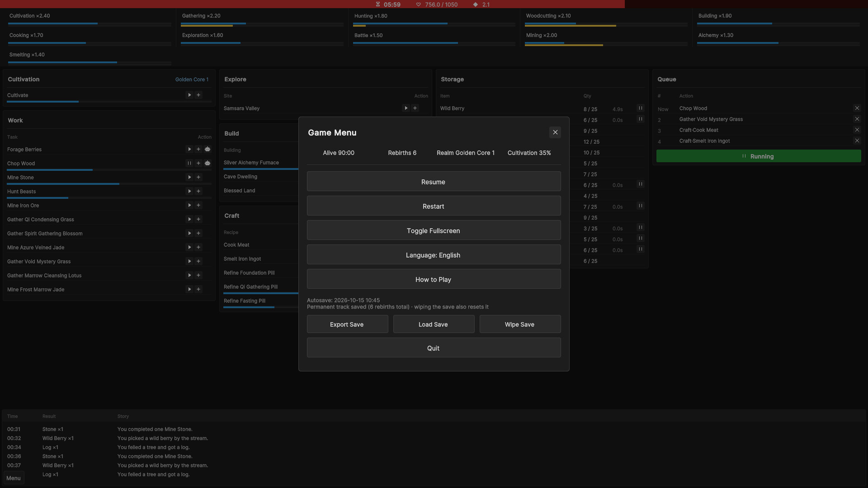Select Toggle Fullscreen

point(434,230)
